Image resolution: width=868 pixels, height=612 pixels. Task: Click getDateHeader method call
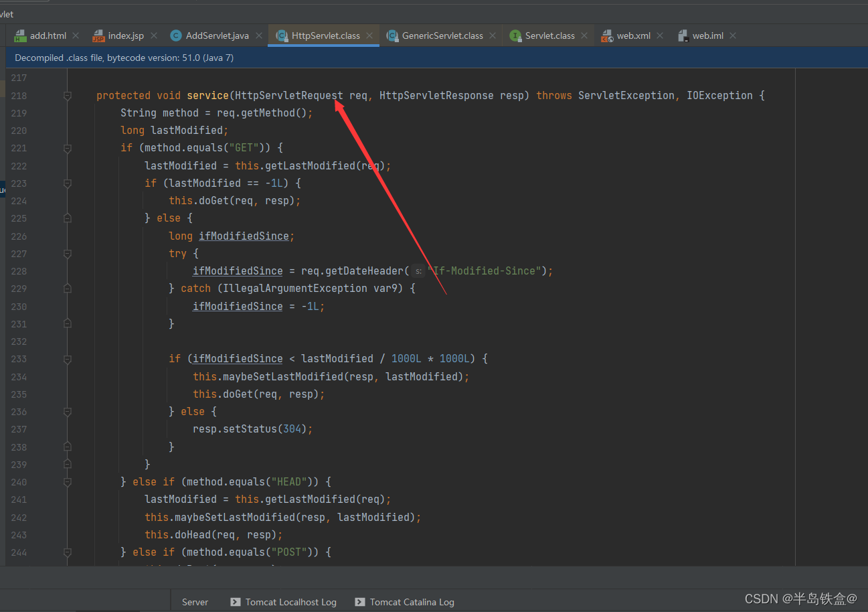pos(364,271)
